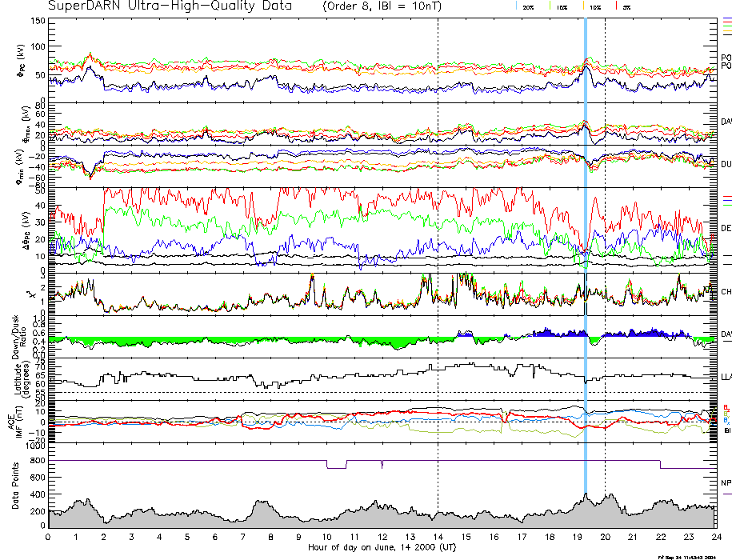
Task: Click the SuperDARN Ultra-High-Quality Data title
Action: point(170,6)
